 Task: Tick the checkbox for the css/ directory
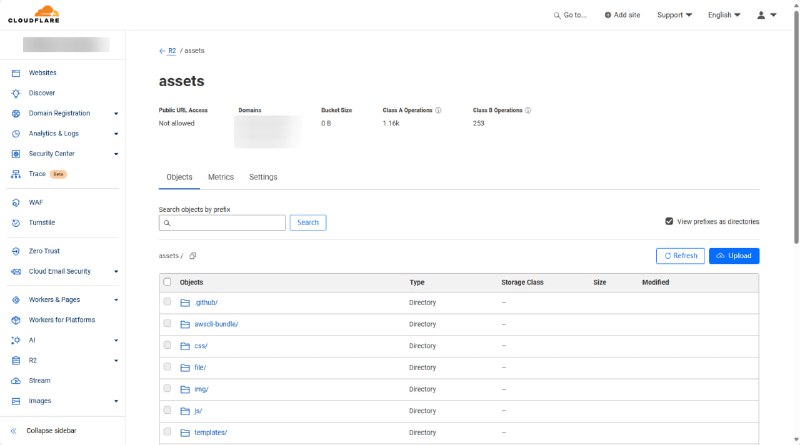point(167,346)
